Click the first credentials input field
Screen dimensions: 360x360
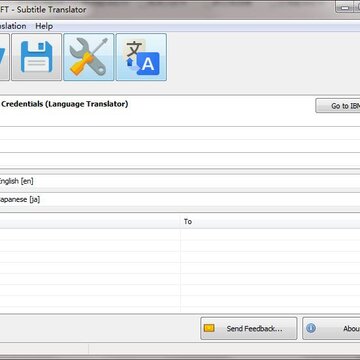(x=180, y=133)
